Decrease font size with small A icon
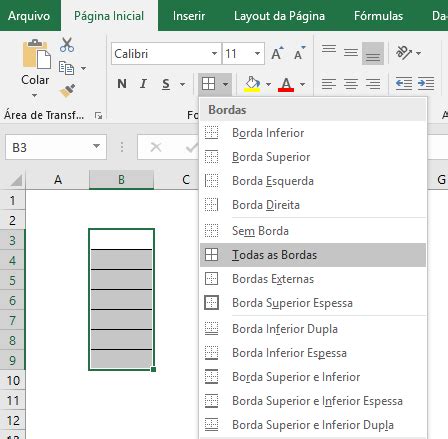Image resolution: width=448 pixels, height=439 pixels. 300,53
